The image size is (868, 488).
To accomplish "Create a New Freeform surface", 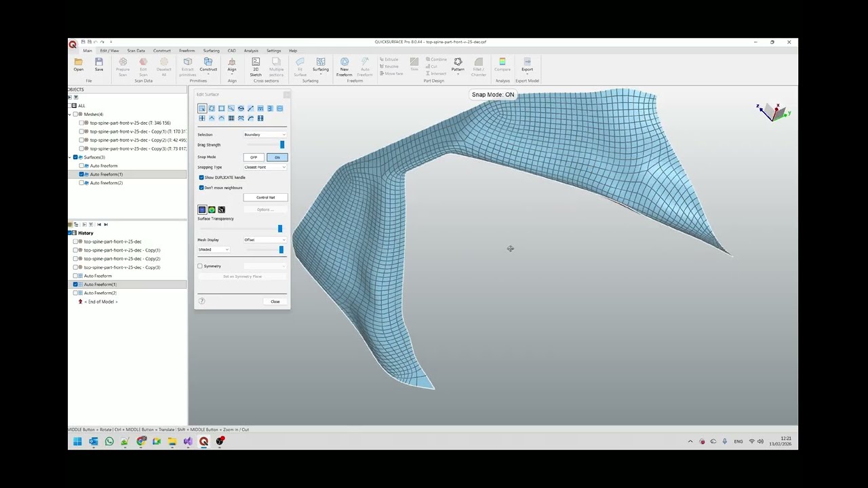I will coord(344,62).
